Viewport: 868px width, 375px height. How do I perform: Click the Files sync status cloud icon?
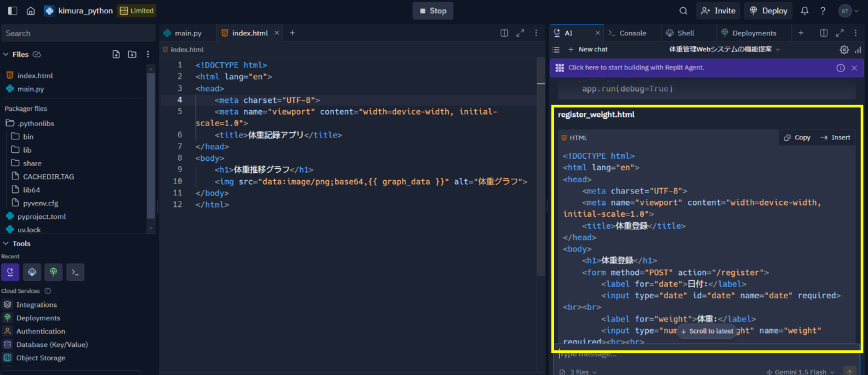(37, 55)
